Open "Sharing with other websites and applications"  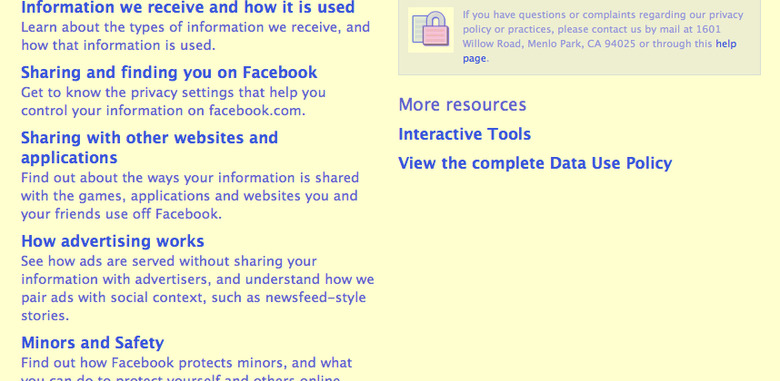pos(149,147)
